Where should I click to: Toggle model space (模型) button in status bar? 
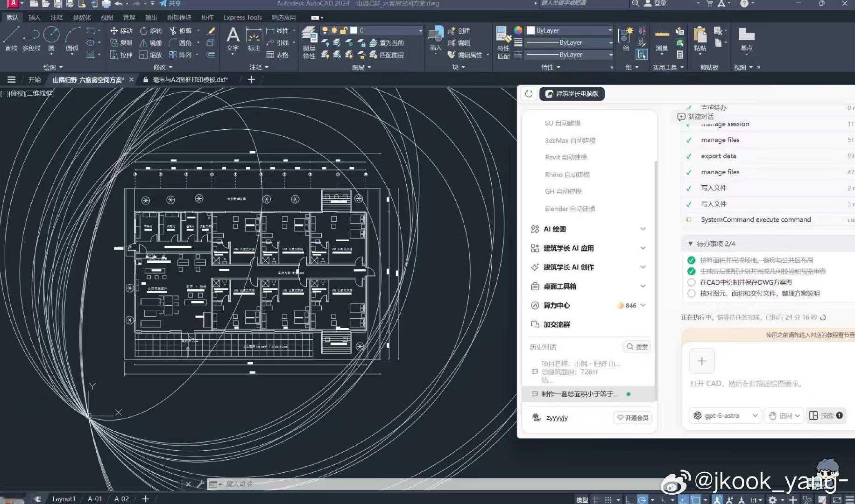582,500
